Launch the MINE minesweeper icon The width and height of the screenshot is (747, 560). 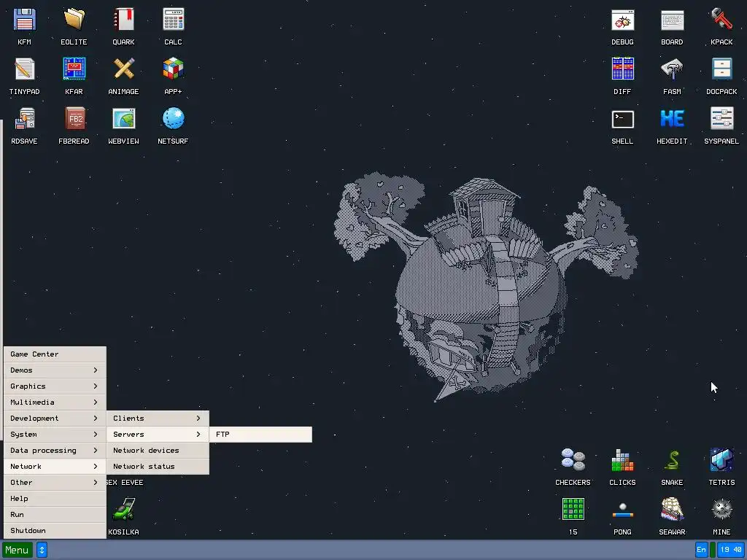(x=721, y=510)
